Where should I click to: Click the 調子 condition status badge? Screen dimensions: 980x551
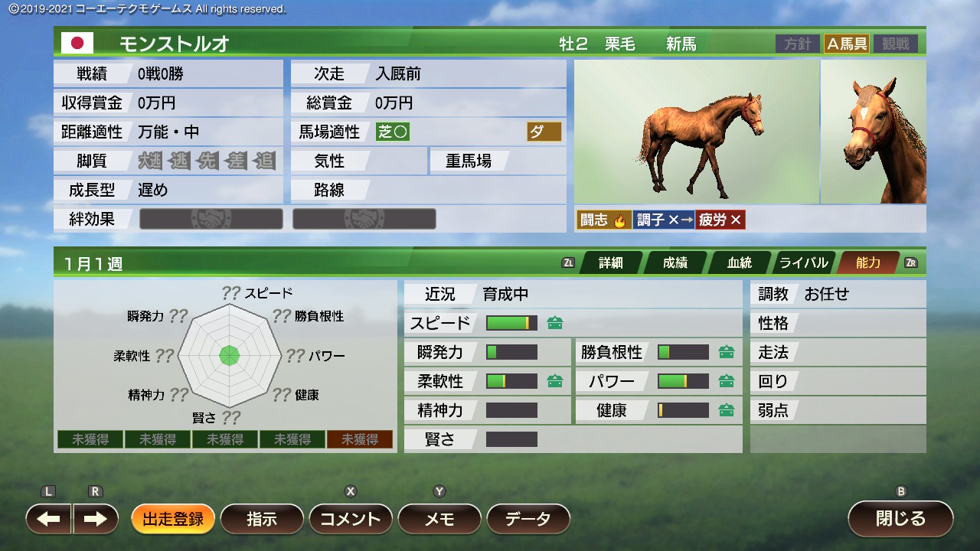click(x=664, y=220)
